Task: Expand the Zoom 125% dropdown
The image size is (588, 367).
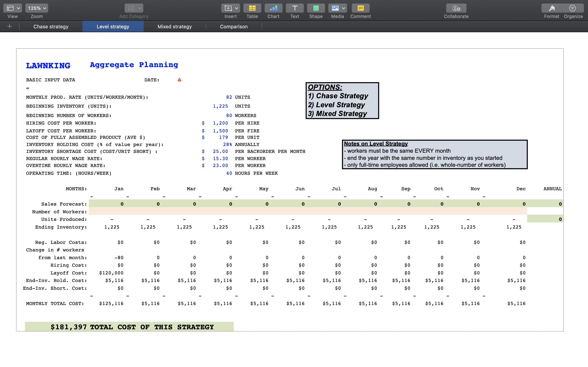Action: (37, 8)
